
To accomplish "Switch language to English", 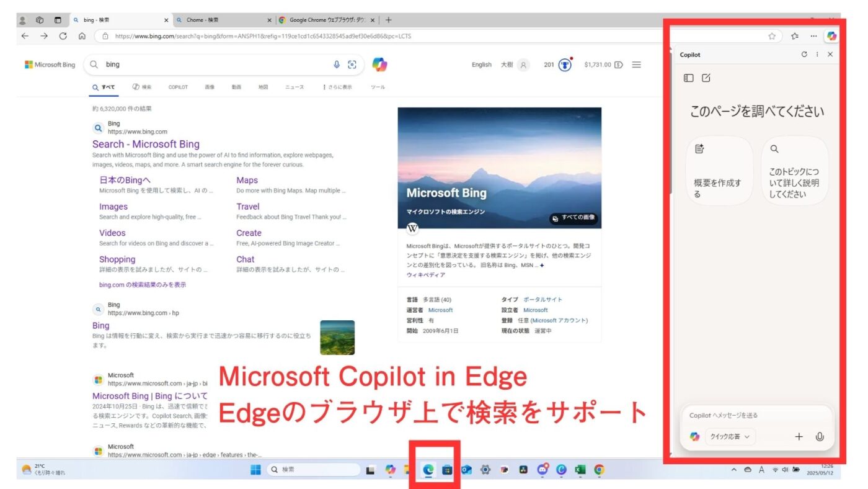I will click(481, 65).
